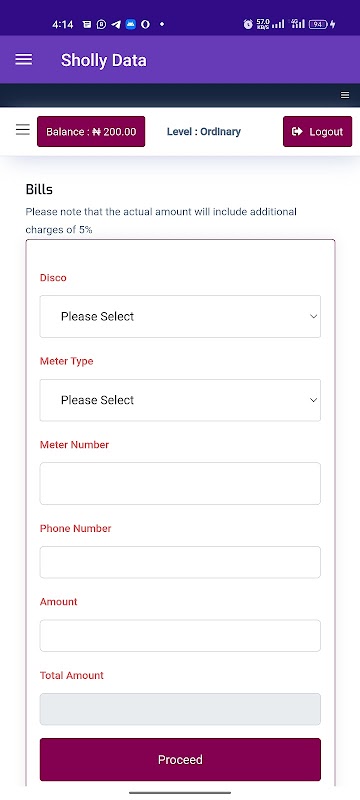Tap the Proceed button
The image size is (360, 800).
click(x=180, y=759)
